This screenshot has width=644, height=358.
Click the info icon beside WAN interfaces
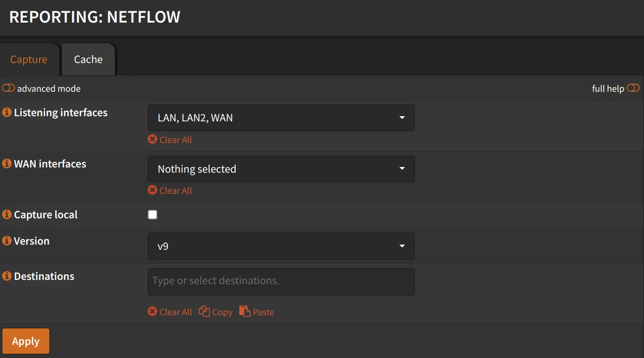point(6,164)
